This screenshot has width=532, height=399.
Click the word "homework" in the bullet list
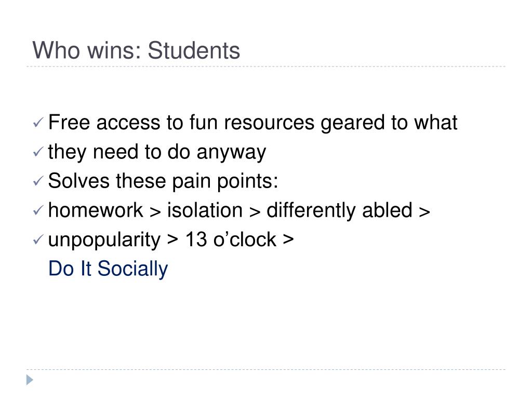pyautogui.click(x=96, y=210)
